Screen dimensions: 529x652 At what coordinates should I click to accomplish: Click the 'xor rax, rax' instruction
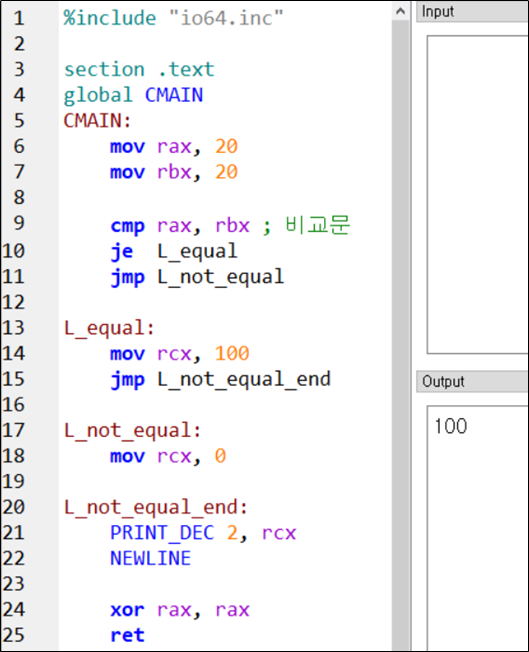coord(180,610)
